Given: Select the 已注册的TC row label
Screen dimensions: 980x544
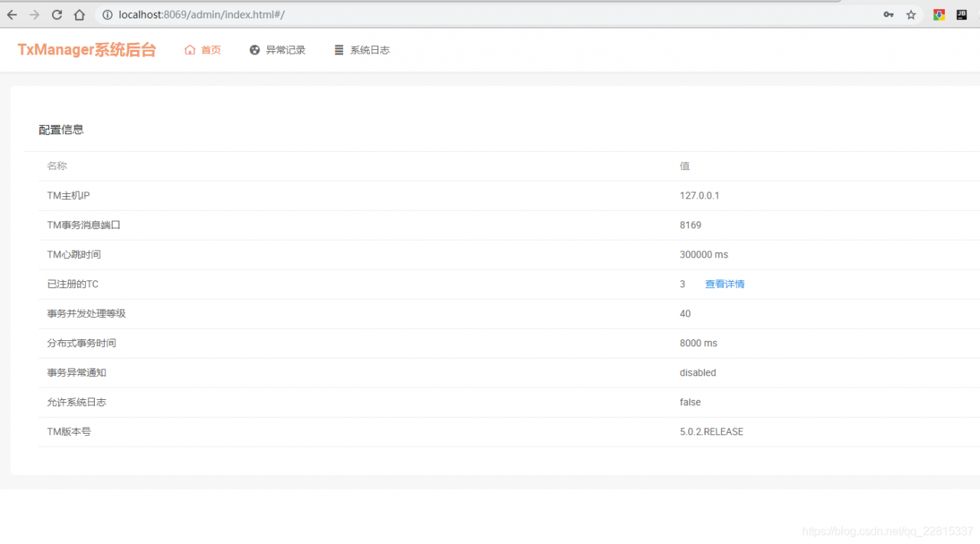Looking at the screenshot, I should click(x=73, y=284).
